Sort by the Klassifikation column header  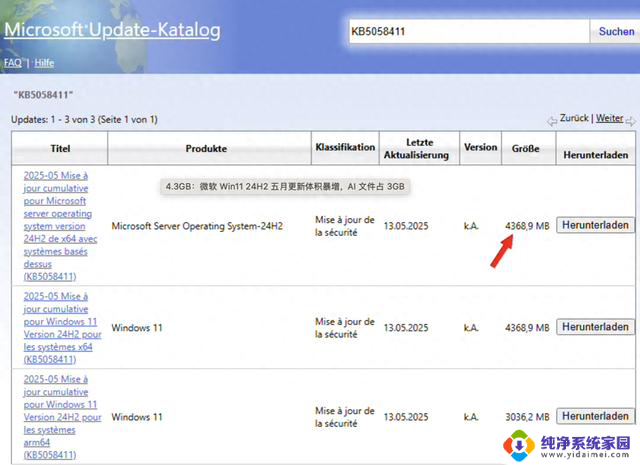345,147
